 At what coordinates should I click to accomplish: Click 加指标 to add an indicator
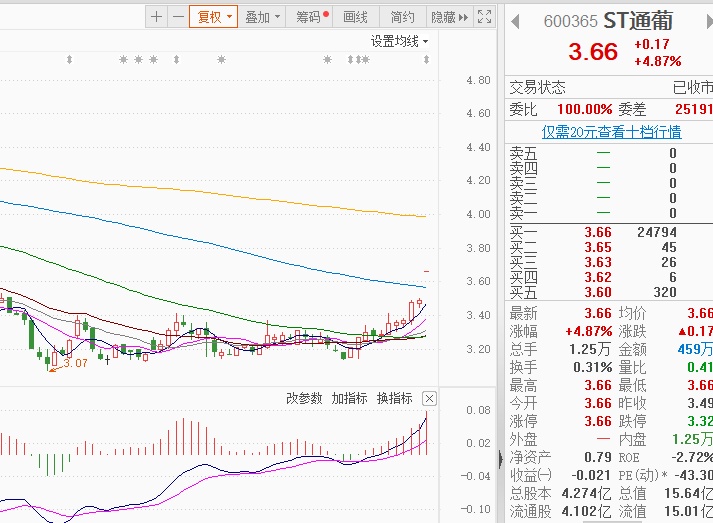click(x=350, y=398)
